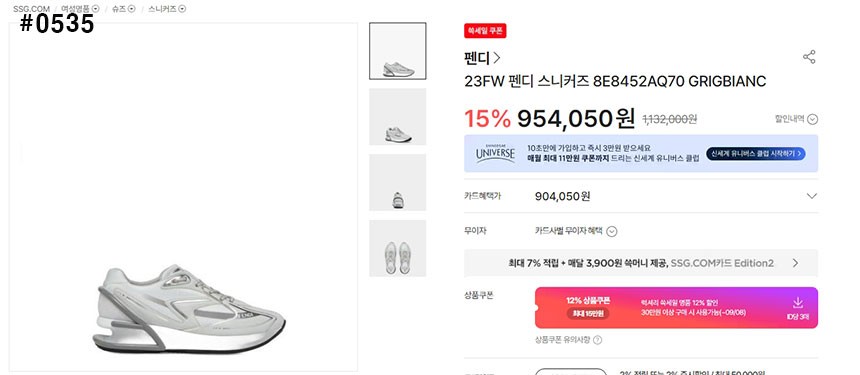
Task: Go to SSG.COM home breadcrumb
Action: [31, 9]
